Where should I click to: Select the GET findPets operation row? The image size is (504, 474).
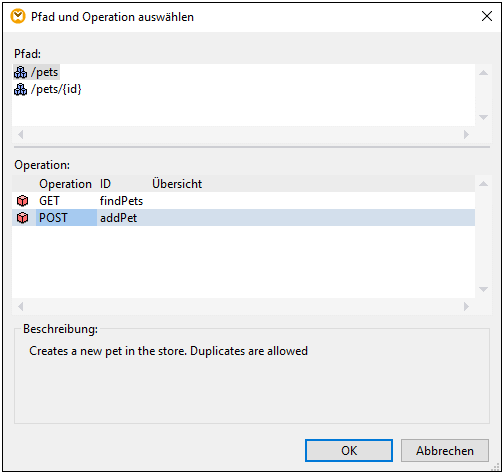coord(243,201)
